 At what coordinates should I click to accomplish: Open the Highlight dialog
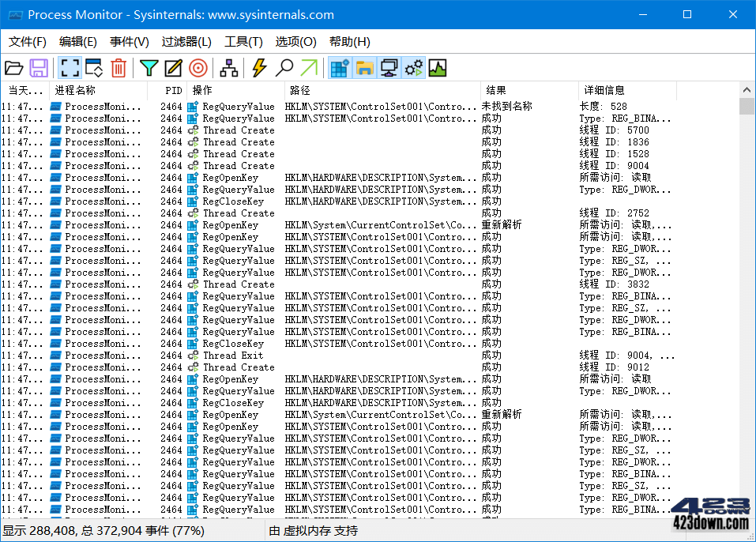point(175,68)
